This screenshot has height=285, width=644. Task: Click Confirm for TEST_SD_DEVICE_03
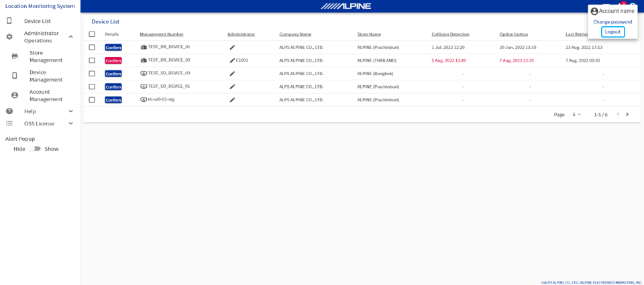coord(113,74)
